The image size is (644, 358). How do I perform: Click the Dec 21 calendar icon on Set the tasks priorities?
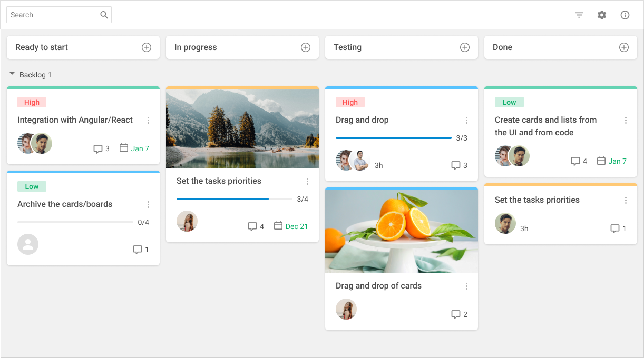point(278,225)
